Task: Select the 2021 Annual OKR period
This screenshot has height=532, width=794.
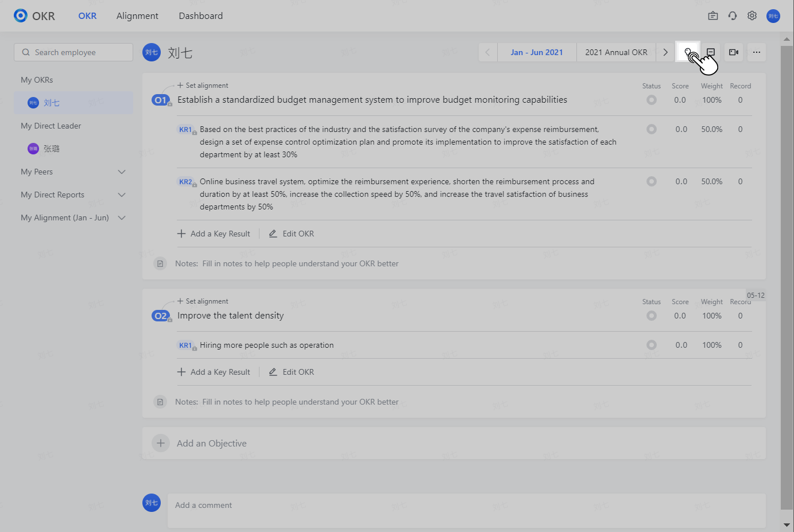Action: [616, 52]
